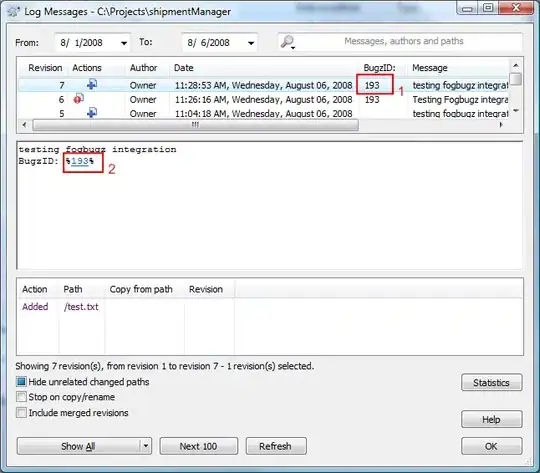This screenshot has width=540, height=473.
Task: Click the log list scroll-right arrow
Action: coord(501,125)
